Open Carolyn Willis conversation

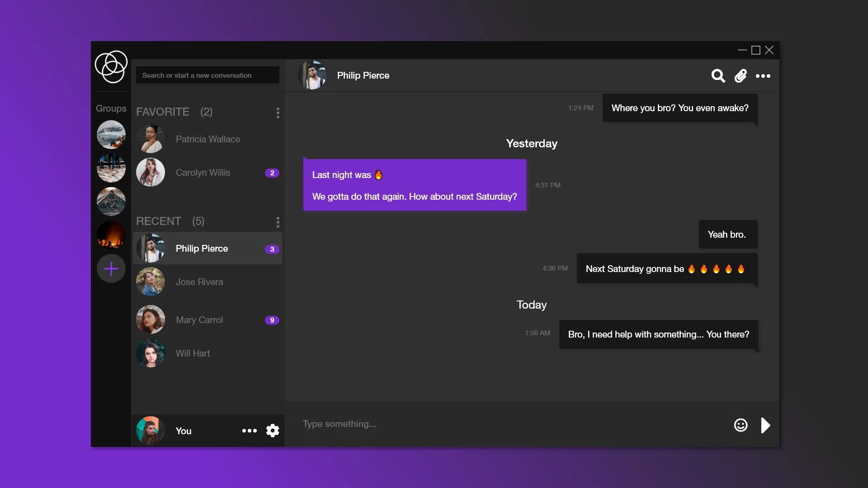pyautogui.click(x=208, y=173)
